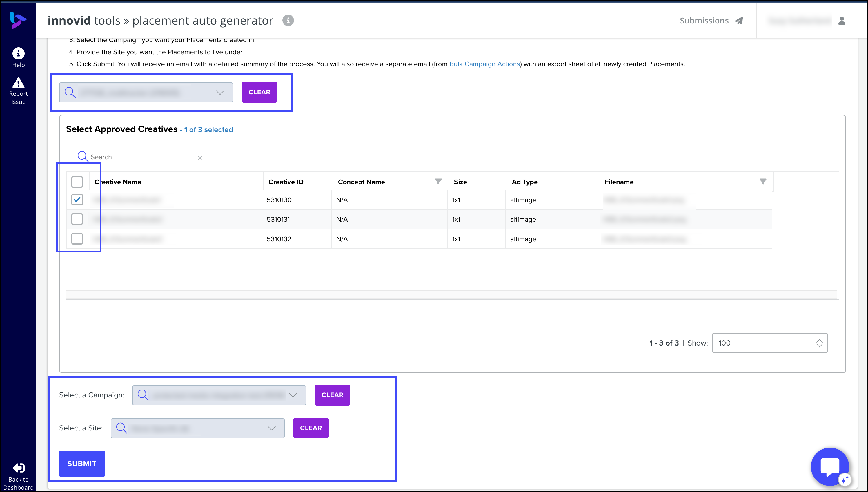Go Back to Dashboard via sidebar icon
The image size is (868, 492).
coord(18,468)
